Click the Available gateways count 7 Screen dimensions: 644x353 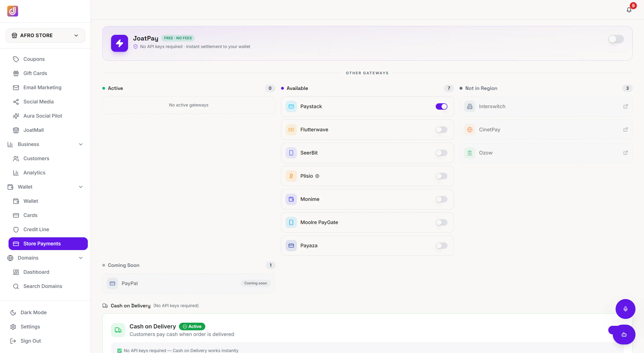449,88
